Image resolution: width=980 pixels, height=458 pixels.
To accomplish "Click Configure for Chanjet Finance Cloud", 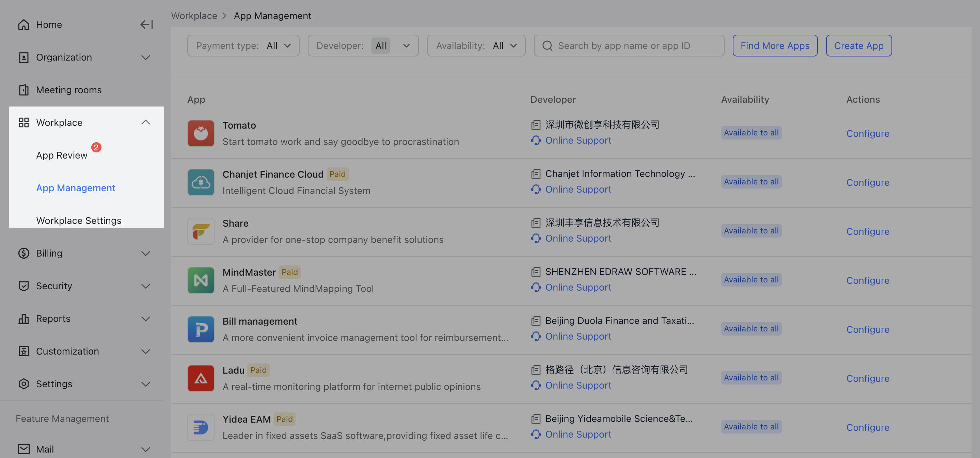I will pos(868,182).
